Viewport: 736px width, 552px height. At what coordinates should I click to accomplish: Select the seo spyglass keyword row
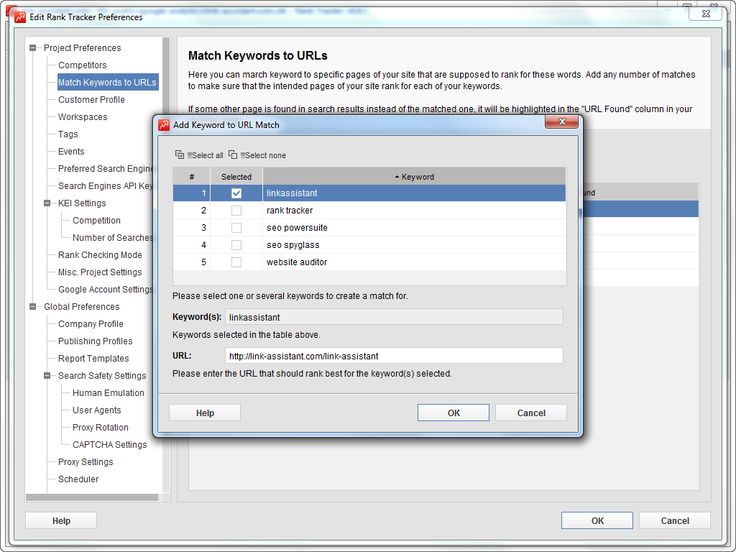[369, 245]
